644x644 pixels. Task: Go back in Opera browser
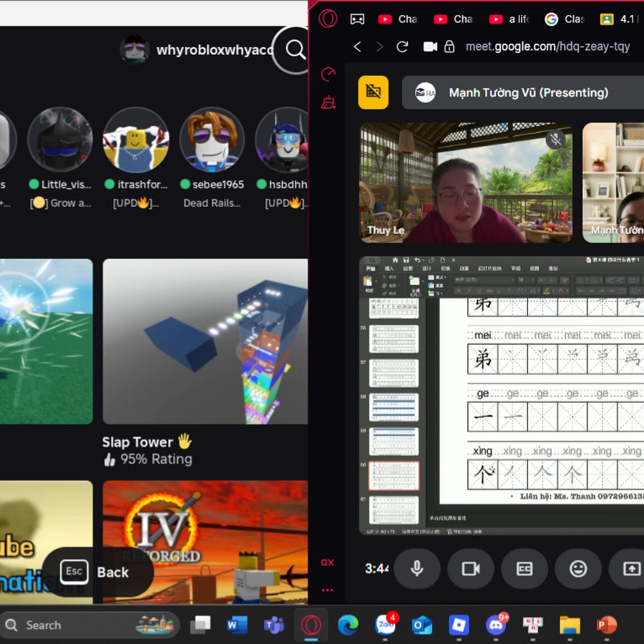click(357, 47)
